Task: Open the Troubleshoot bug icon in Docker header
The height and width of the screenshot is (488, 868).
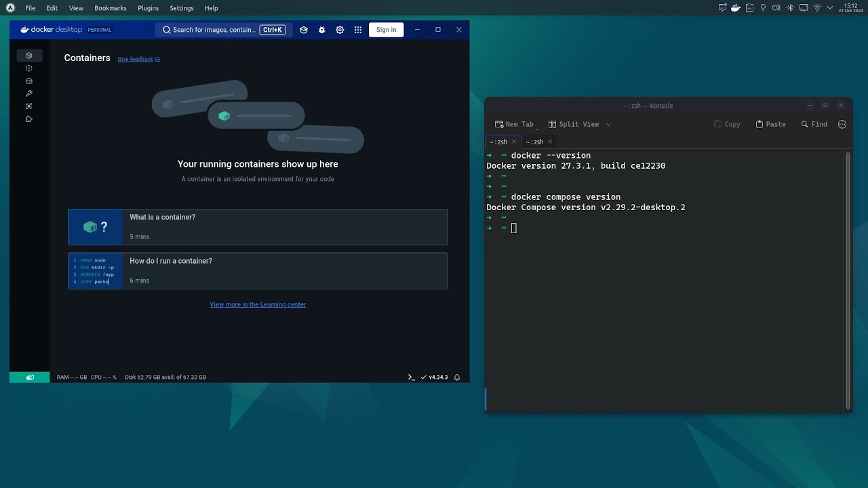Action: pyautogui.click(x=322, y=30)
